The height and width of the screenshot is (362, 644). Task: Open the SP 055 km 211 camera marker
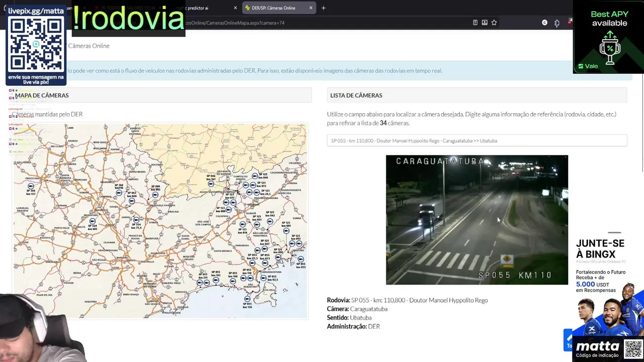pos(200,283)
